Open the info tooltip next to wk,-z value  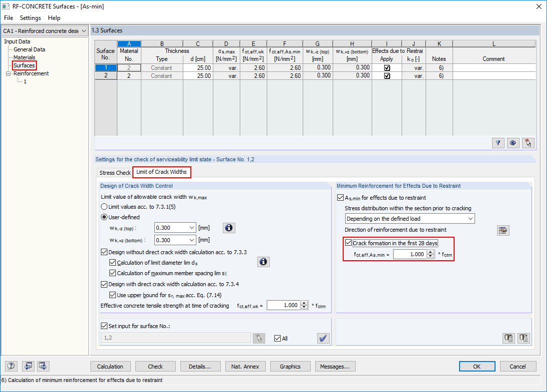229,228
